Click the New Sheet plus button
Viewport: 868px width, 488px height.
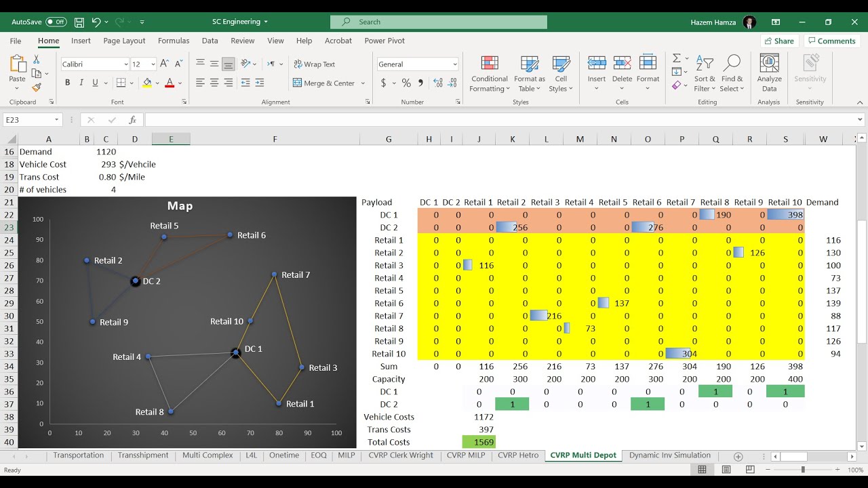click(x=738, y=457)
